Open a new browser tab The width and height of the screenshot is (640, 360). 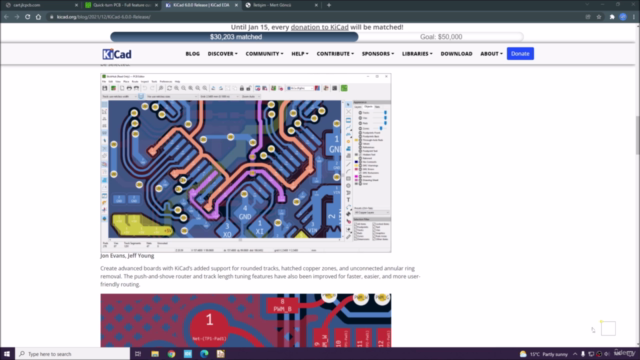(329, 5)
